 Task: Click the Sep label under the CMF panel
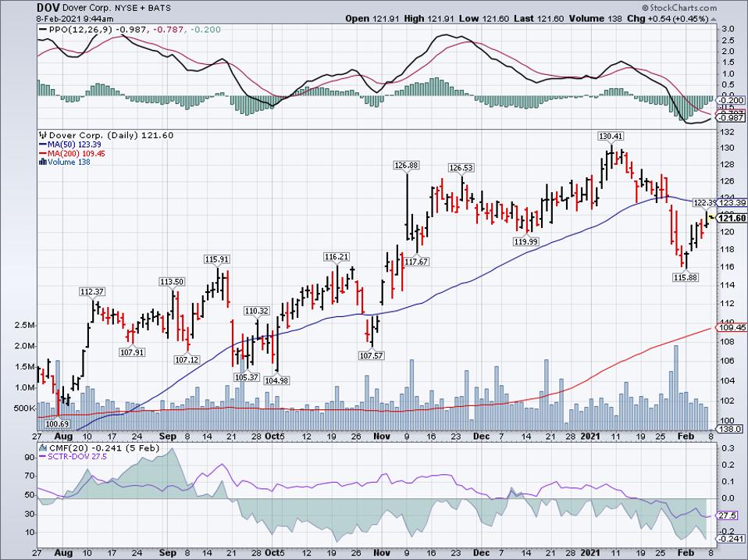point(168,553)
